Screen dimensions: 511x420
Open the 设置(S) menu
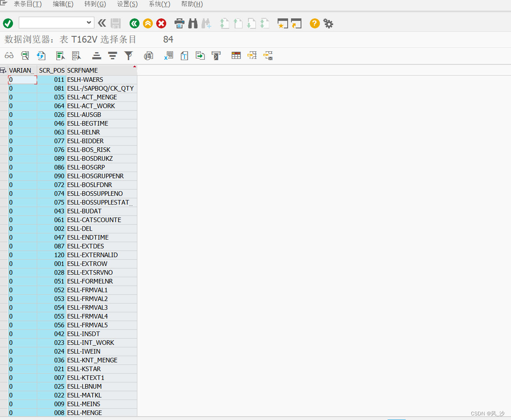[127, 4]
